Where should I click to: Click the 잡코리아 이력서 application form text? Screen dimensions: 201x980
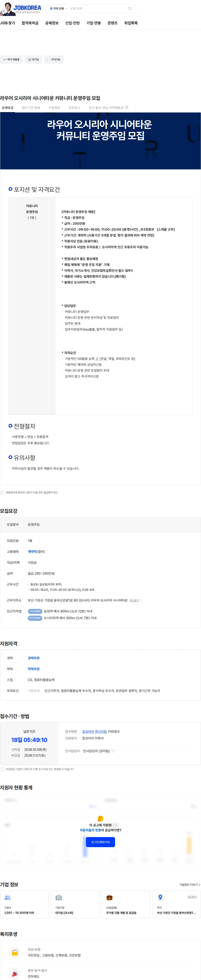click(93, 738)
